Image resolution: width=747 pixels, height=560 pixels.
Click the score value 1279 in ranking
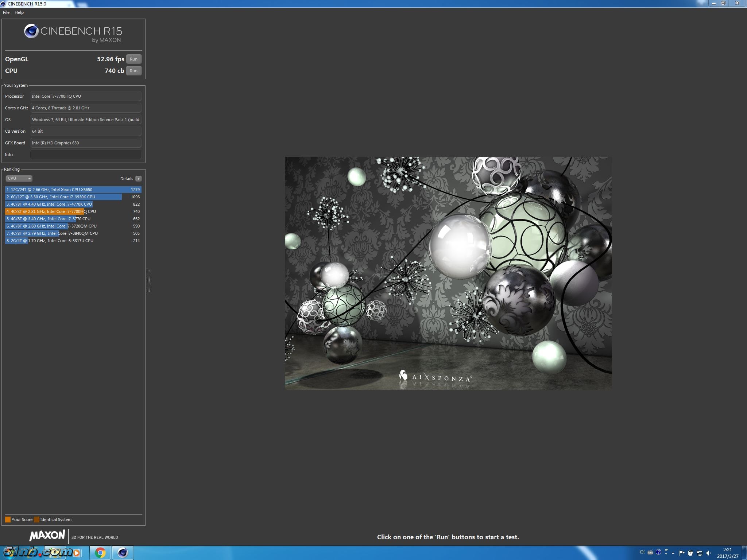point(135,190)
